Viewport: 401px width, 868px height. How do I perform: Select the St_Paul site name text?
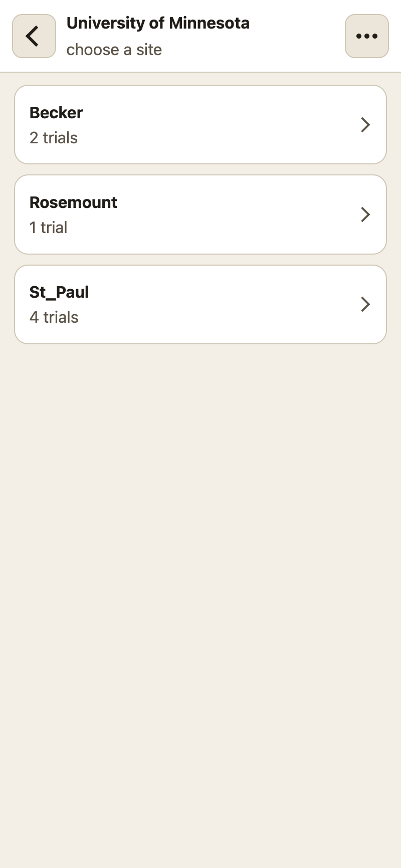(x=59, y=292)
